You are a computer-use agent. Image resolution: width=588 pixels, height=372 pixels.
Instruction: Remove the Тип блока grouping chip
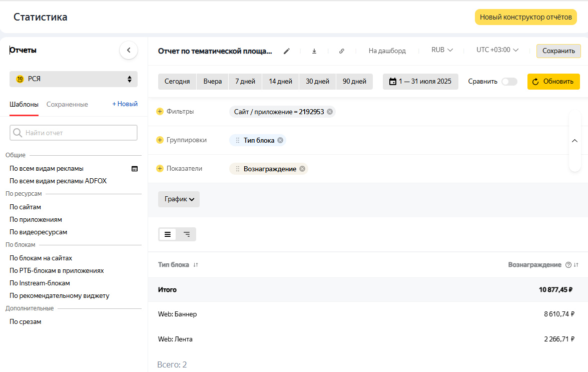click(x=280, y=140)
